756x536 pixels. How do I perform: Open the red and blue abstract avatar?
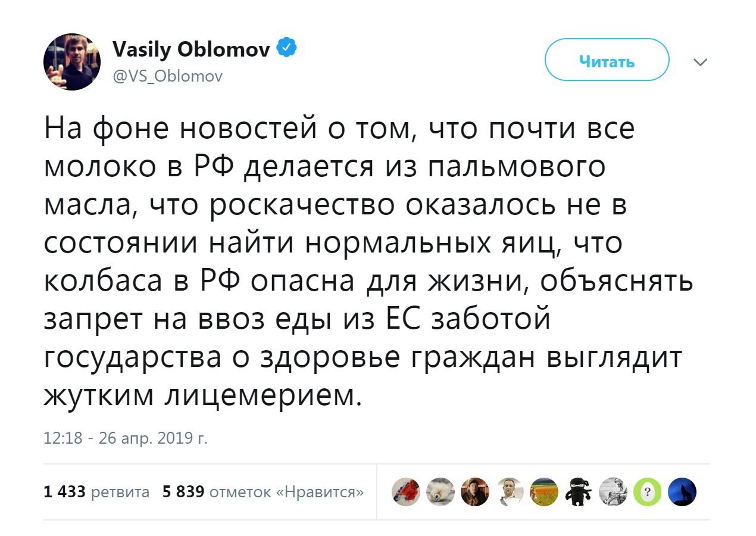coord(405,491)
